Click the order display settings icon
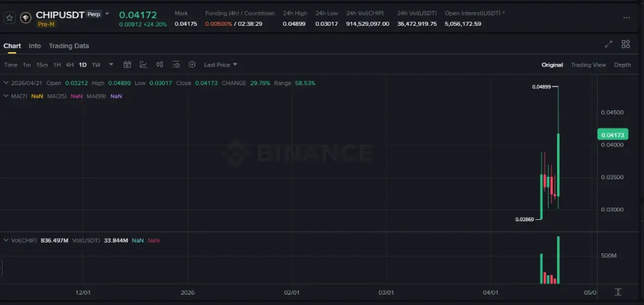The height and width of the screenshot is (305, 644). [176, 64]
